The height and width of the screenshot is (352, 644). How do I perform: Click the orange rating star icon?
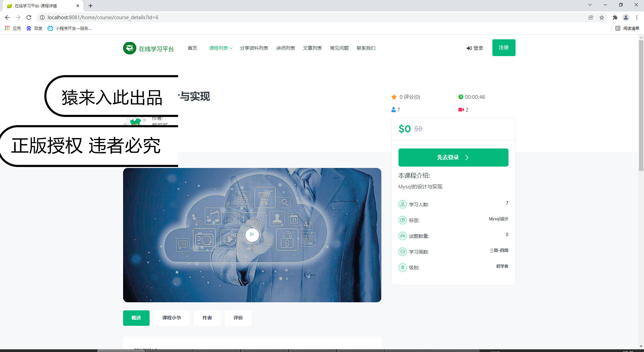394,97
